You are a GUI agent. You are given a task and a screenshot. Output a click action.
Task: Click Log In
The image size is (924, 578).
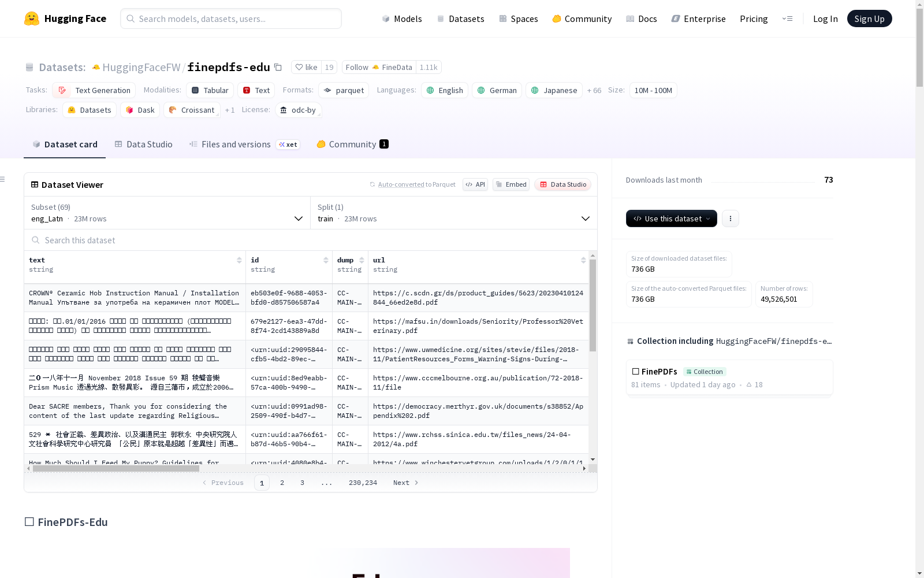825,18
